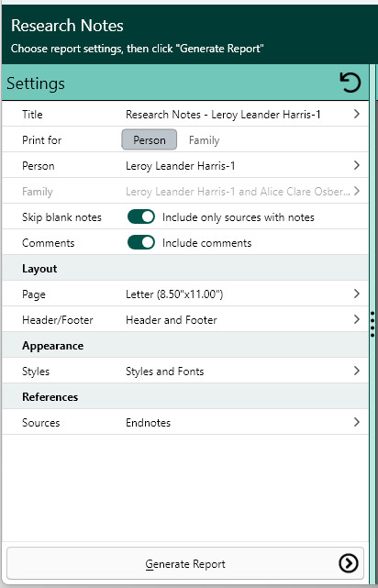Click the Letter (8.50"x11.00") value

coord(174,294)
